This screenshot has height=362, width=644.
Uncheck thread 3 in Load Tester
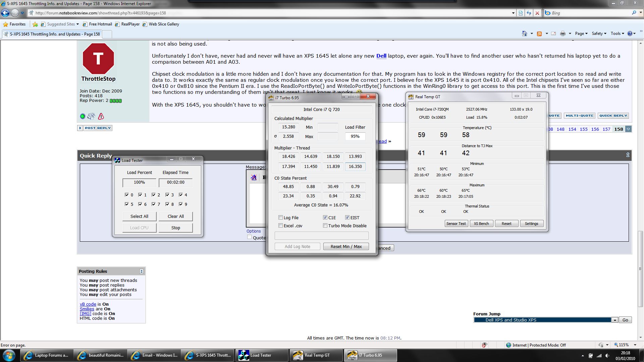167,195
